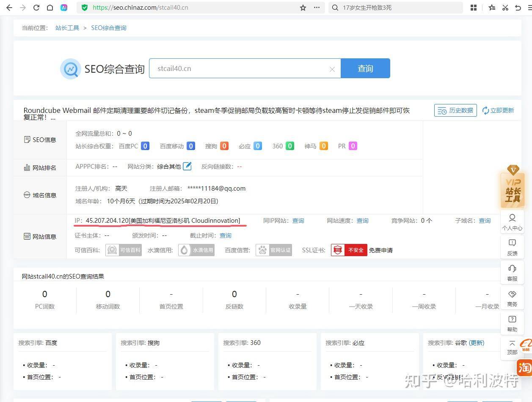This screenshot has width=532, height=402.
Task: Open 个人中心 in the side panel
Action: pyautogui.click(x=512, y=222)
